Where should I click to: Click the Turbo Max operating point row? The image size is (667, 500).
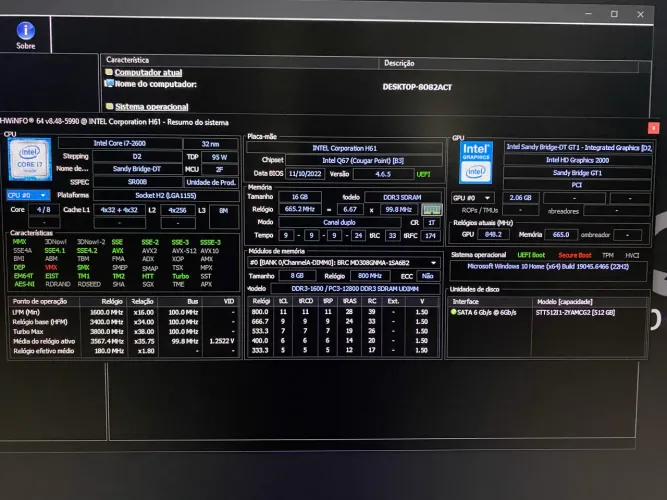(124, 331)
